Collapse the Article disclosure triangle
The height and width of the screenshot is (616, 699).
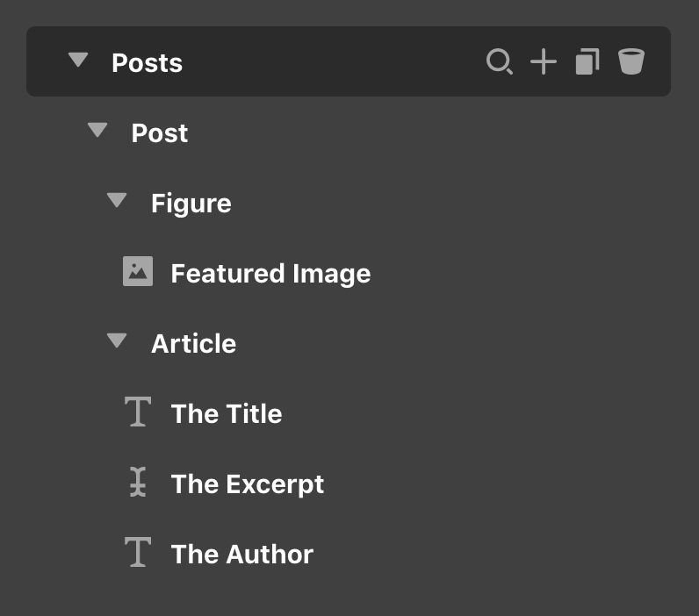tap(117, 340)
